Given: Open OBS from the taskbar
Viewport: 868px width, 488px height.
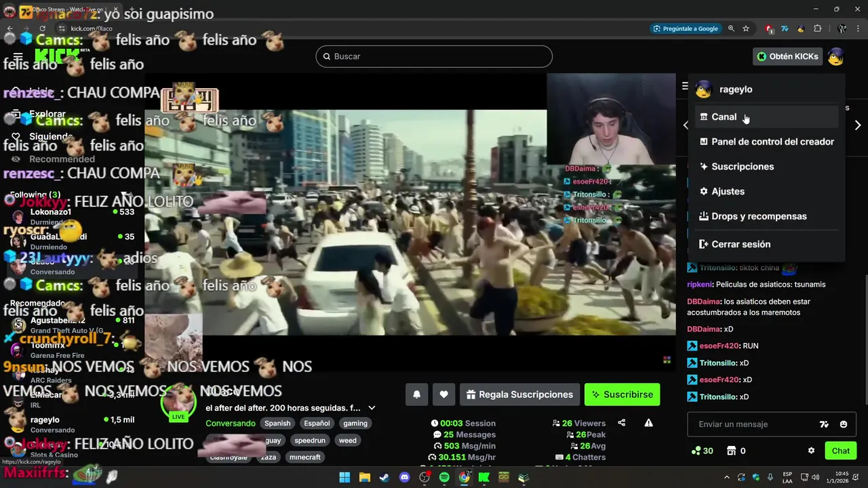Looking at the screenshot, I should (425, 477).
